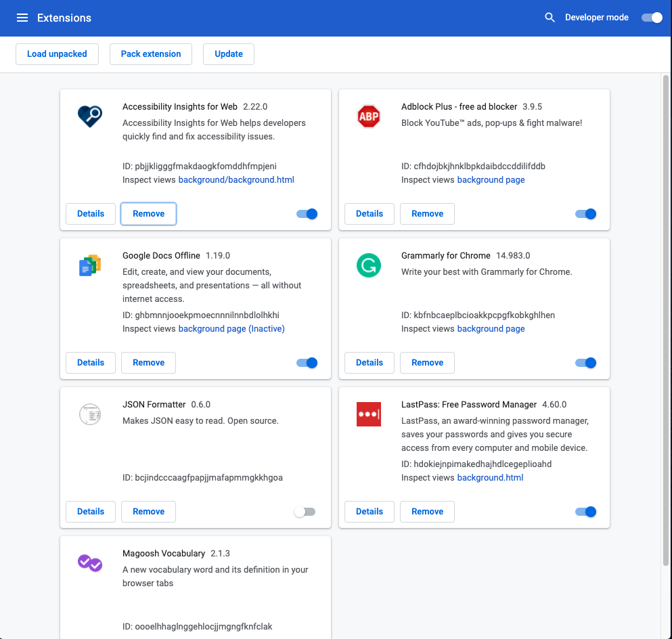The height and width of the screenshot is (639, 672).
Task: Click "Grammarly for Chrome" extension name
Action: point(446,256)
